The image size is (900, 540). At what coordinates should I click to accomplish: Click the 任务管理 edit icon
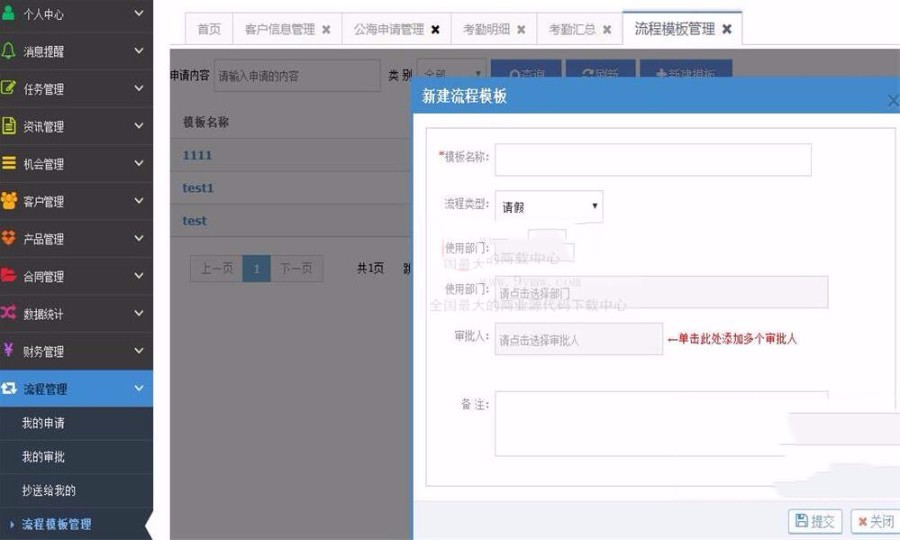click(9, 88)
